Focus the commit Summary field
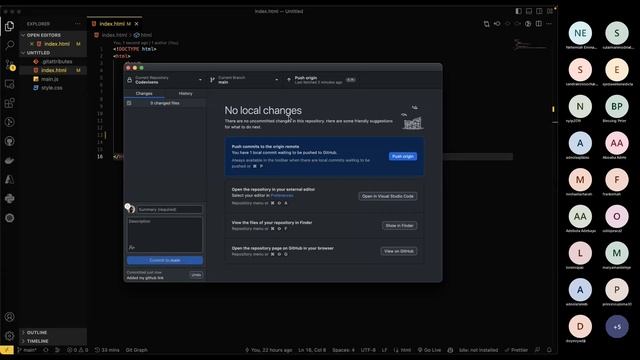The image size is (640, 360). pyautogui.click(x=169, y=209)
